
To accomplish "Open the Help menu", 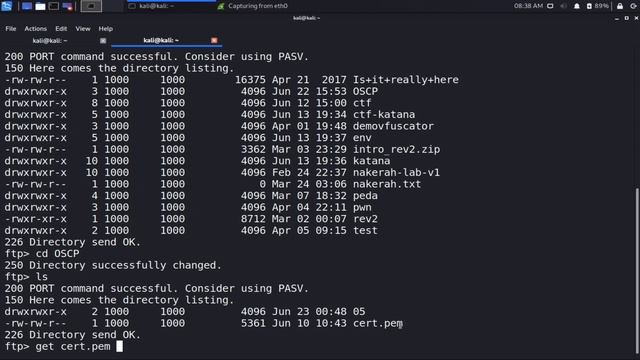I will coord(106,29).
